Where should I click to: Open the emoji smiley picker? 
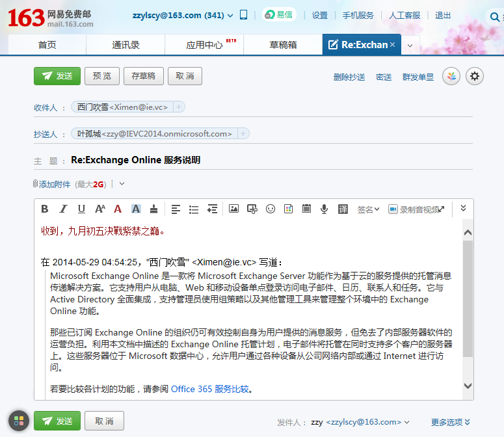click(x=271, y=209)
